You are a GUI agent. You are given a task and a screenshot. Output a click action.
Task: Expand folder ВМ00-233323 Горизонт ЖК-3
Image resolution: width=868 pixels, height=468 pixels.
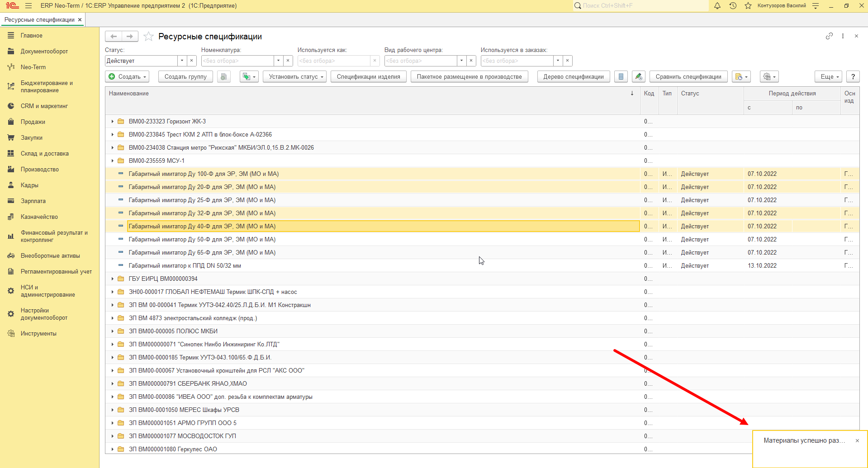pyautogui.click(x=113, y=122)
